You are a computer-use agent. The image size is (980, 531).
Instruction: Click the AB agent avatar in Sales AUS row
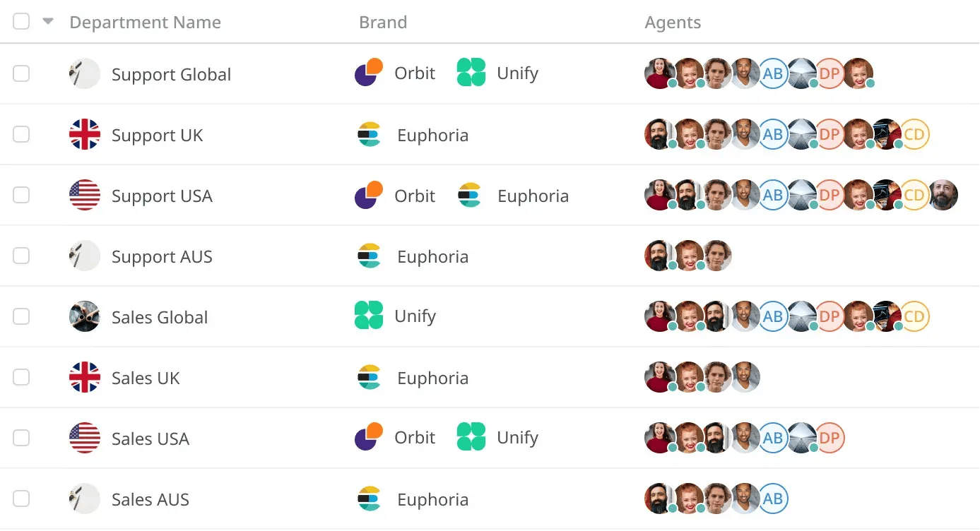773,499
